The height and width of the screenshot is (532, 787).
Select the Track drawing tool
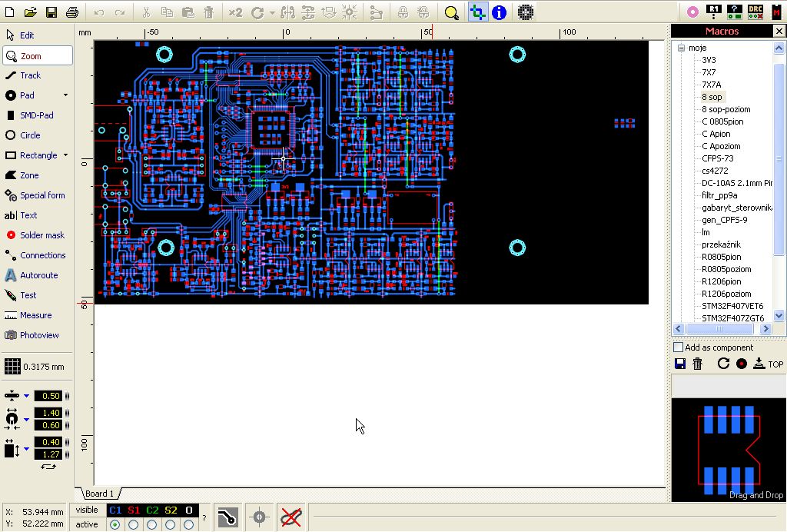(x=30, y=75)
